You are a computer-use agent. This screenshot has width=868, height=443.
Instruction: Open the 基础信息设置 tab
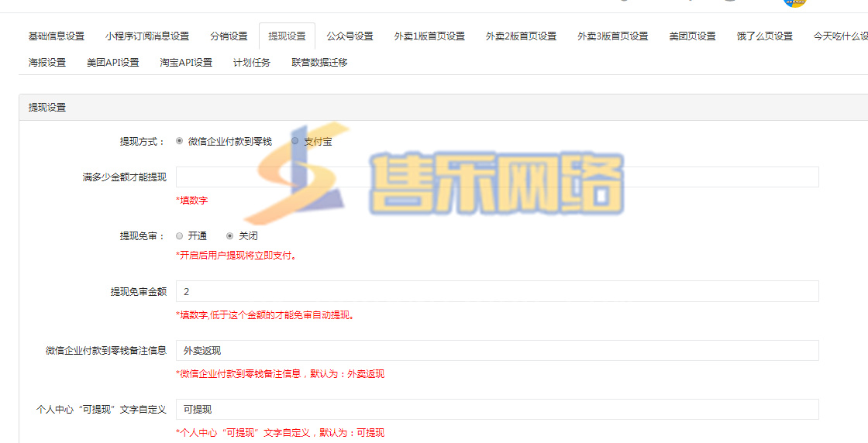[x=57, y=36]
